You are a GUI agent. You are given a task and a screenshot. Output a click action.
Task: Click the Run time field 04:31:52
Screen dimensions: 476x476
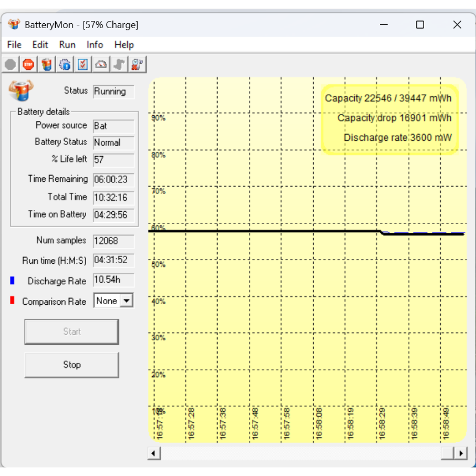(x=114, y=260)
